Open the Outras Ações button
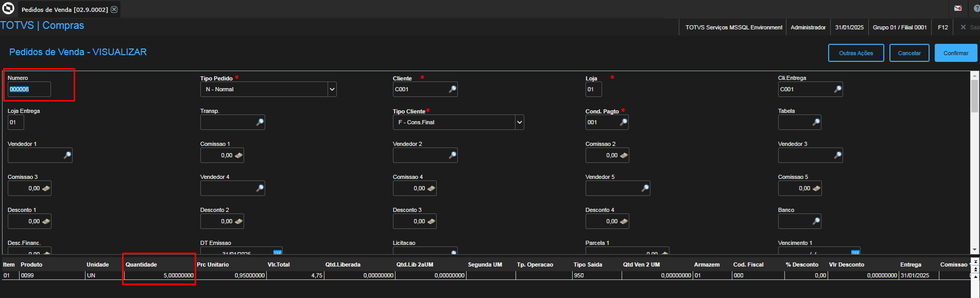The width and height of the screenshot is (980, 298). tap(856, 53)
